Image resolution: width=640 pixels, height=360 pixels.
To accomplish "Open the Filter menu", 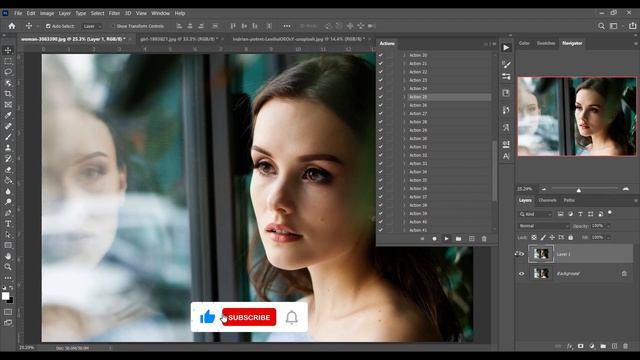I will pos(114,13).
